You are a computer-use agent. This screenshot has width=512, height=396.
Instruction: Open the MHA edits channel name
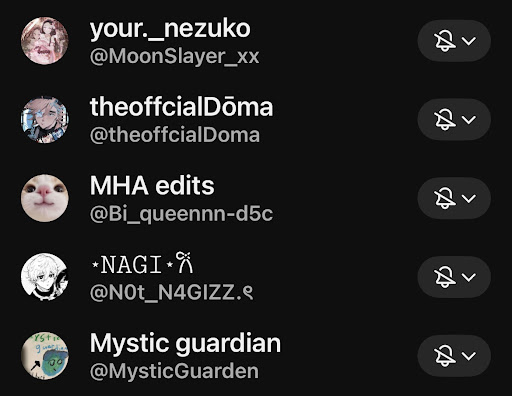[152, 185]
